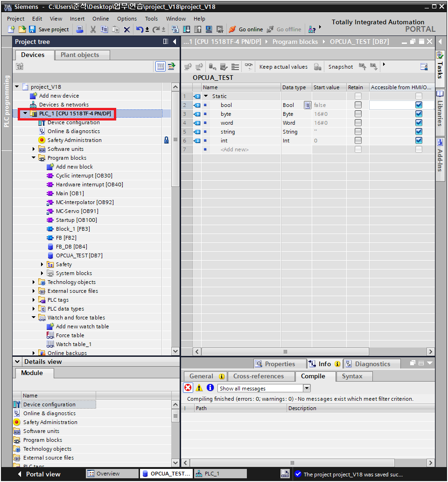Open the Options menu
The width and height of the screenshot is (448, 482).
pyautogui.click(x=127, y=19)
